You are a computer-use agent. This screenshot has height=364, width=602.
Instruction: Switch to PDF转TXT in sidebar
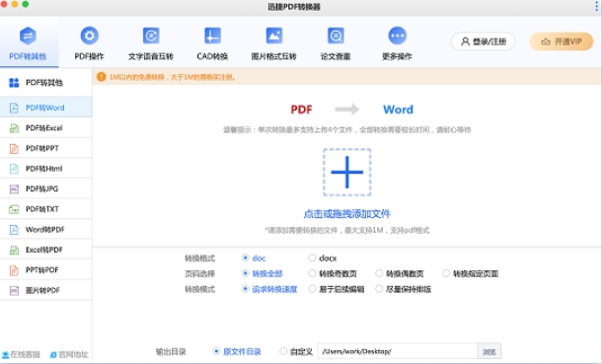45,209
